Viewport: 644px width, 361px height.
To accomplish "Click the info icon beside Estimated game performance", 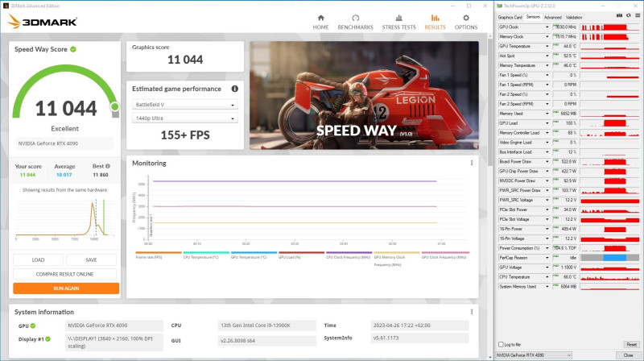I will pyautogui.click(x=234, y=89).
